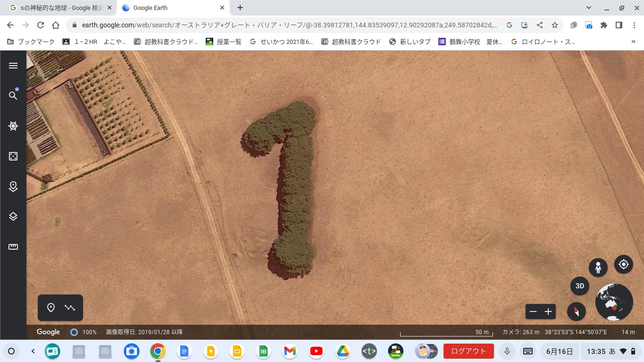Open the map style layers icon
644x362 pixels.
(x=13, y=216)
